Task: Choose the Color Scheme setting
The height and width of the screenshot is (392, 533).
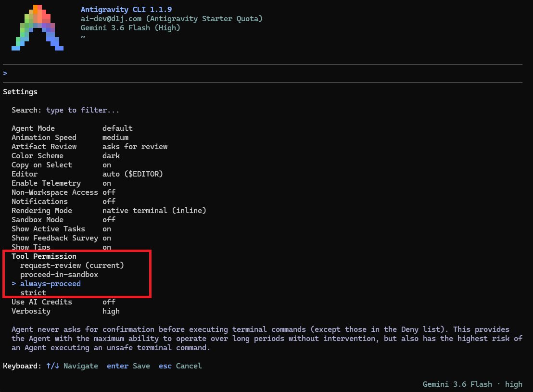Action: pyautogui.click(x=65, y=156)
